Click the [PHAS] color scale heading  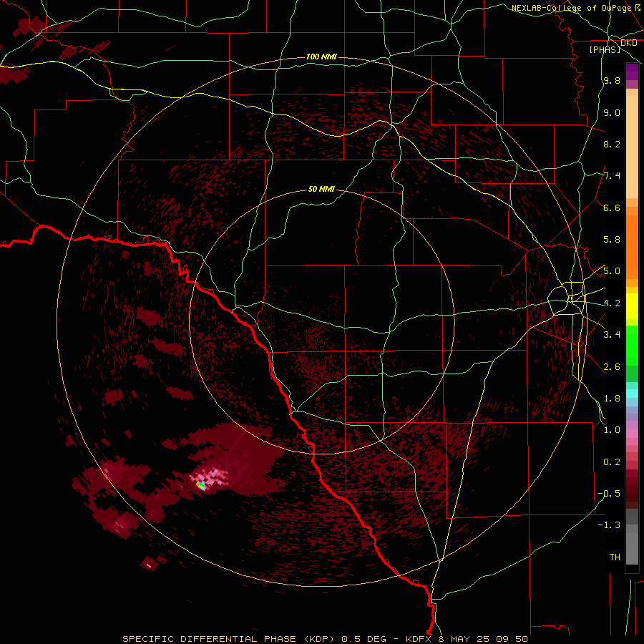pyautogui.click(x=605, y=49)
